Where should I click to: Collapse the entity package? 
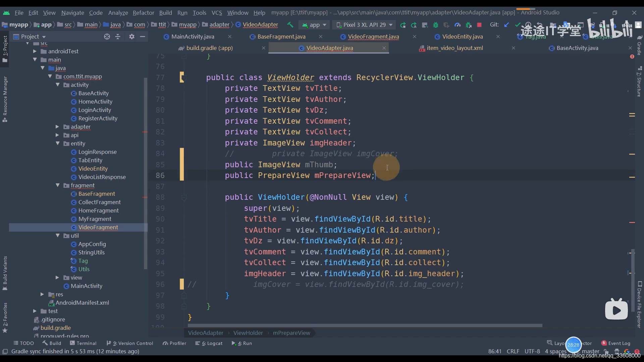[57, 143]
